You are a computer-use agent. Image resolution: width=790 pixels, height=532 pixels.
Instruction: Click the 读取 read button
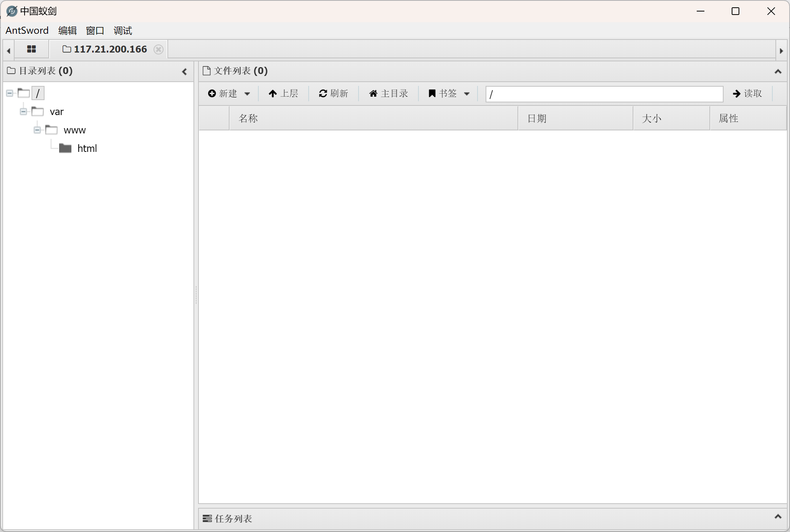pyautogui.click(x=747, y=94)
